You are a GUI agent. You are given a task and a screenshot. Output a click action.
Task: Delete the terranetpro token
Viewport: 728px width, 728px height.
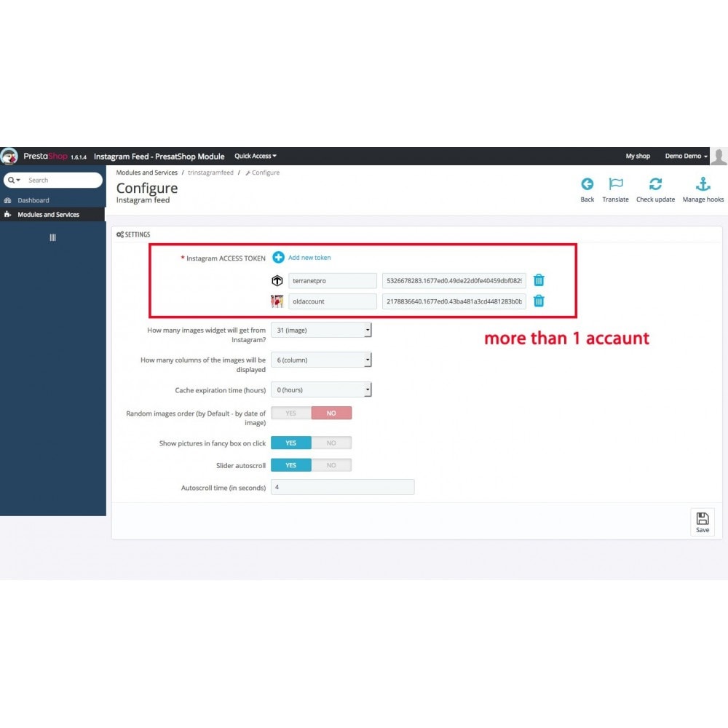539,280
